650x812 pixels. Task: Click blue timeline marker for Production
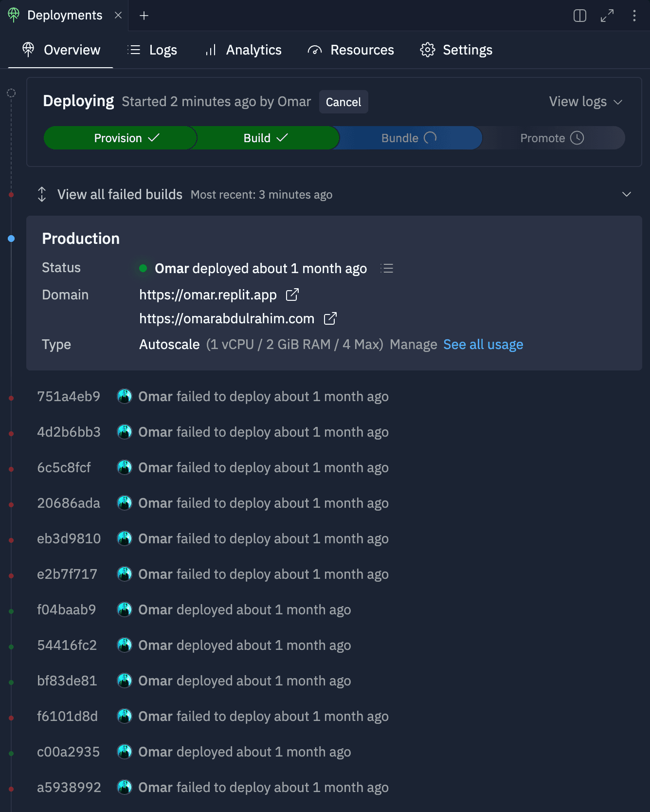(x=11, y=239)
